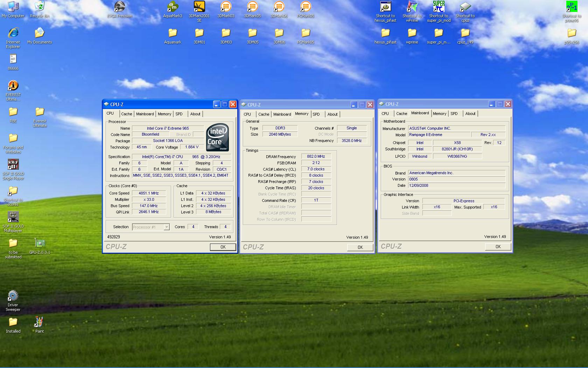This screenshot has width=588, height=368.
Task: Select SPD tab in Memory CPU-Z window
Action: [x=316, y=114]
